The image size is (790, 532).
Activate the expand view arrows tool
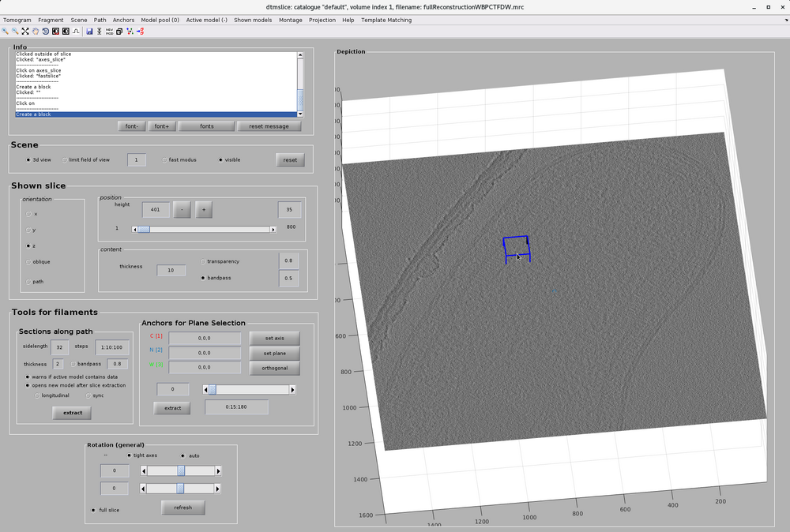(x=24, y=32)
